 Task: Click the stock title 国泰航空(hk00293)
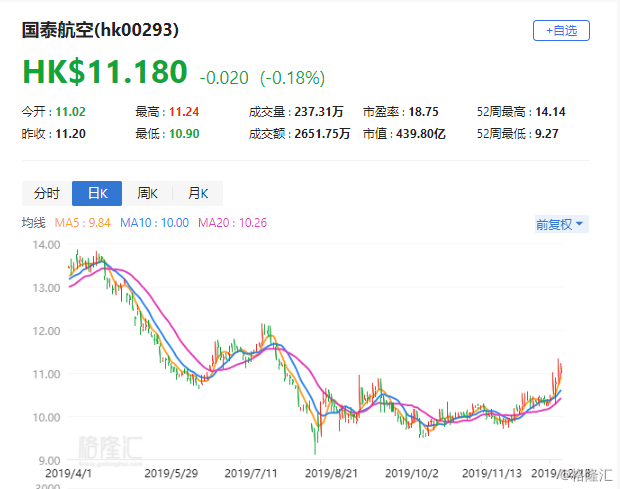click(100, 30)
